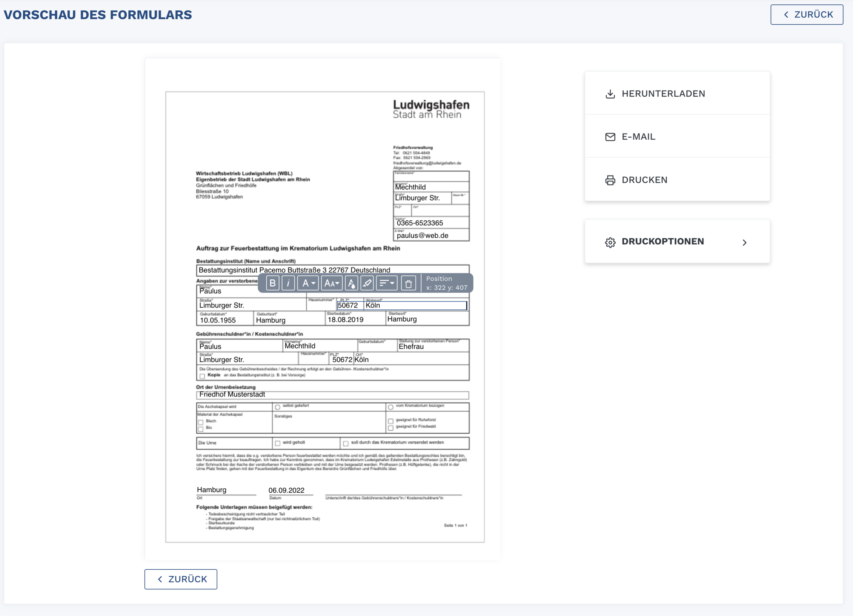Screen dimensions: 853x616
Task: Open the font family dropdown
Action: tap(308, 283)
